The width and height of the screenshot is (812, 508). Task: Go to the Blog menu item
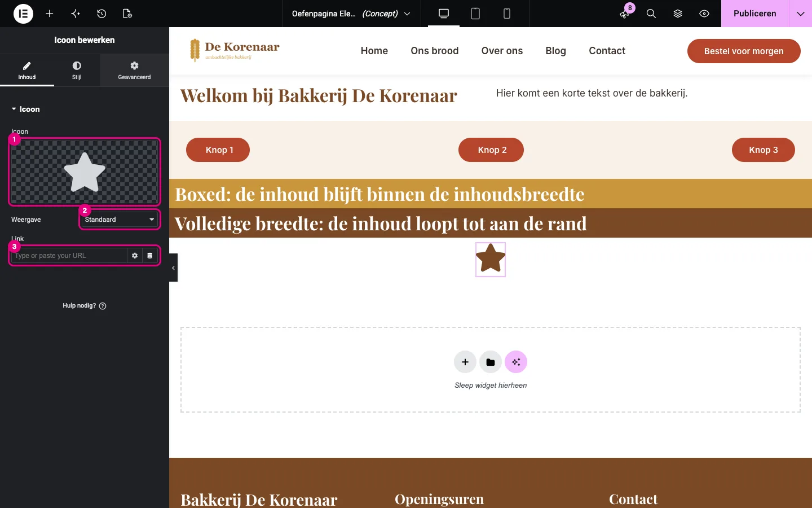tap(555, 51)
